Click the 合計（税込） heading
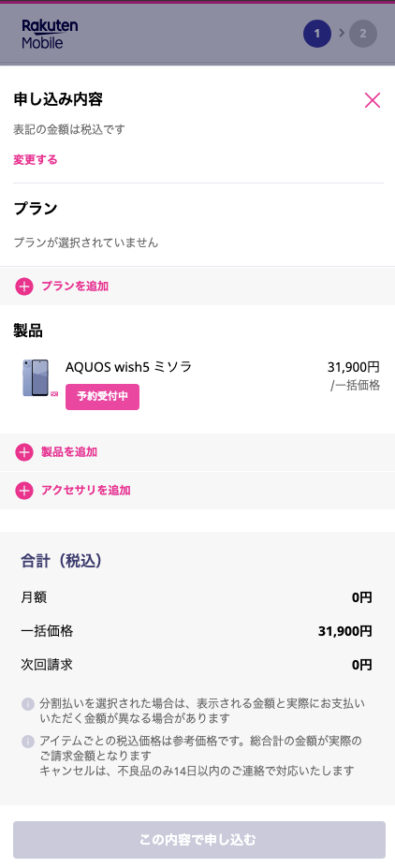 [x=62, y=561]
